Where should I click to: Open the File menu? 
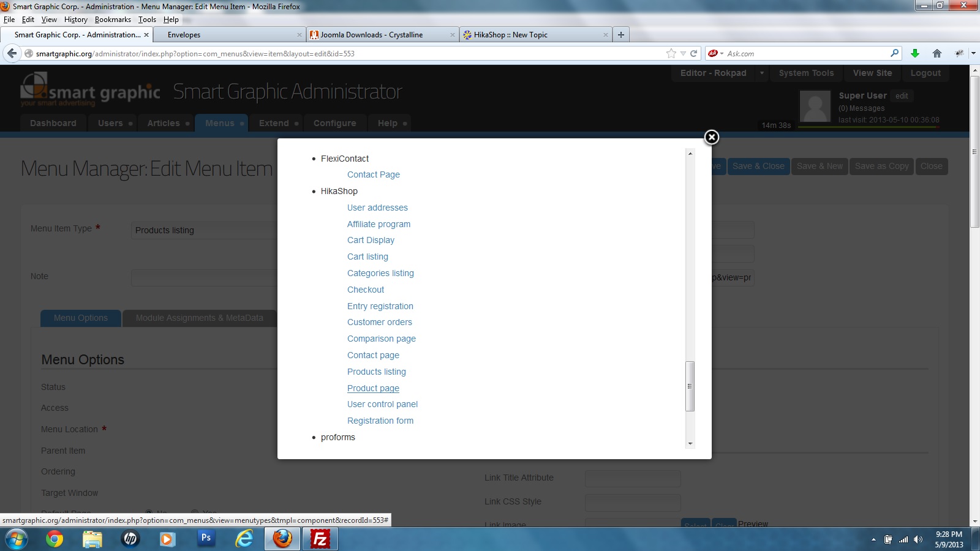coord(9,20)
